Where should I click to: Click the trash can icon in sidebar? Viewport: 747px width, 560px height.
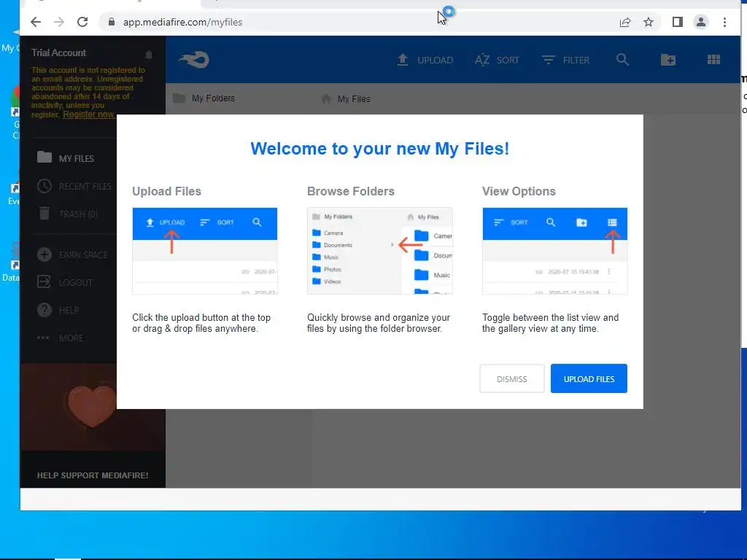[x=44, y=214]
